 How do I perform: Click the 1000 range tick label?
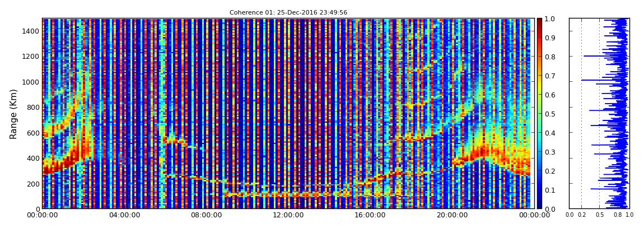pos(30,82)
